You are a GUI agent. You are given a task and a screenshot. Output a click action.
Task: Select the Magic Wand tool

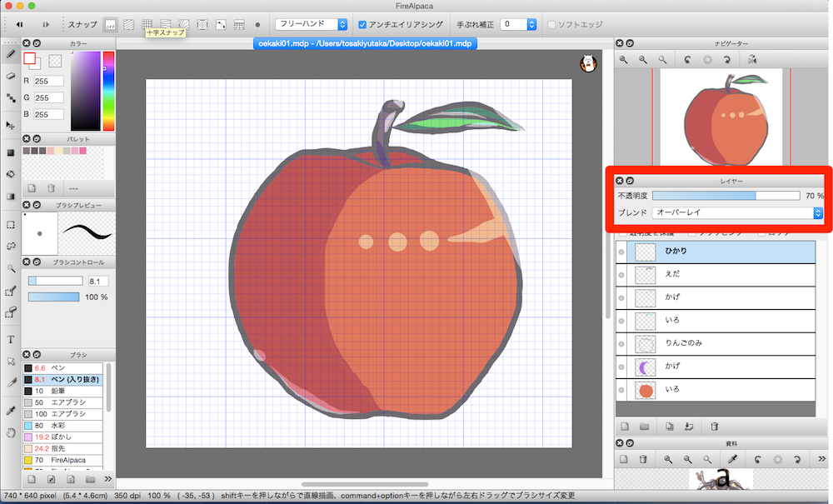click(x=11, y=268)
